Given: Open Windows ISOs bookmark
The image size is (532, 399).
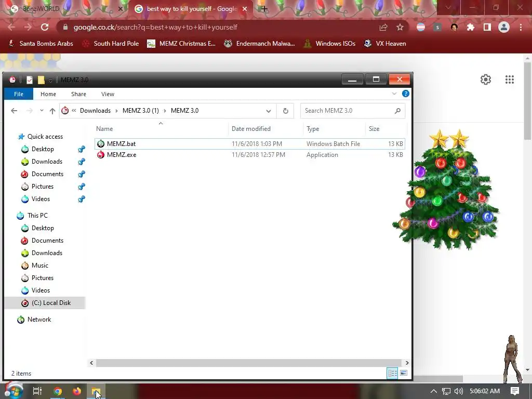Looking at the screenshot, I should [x=329, y=44].
